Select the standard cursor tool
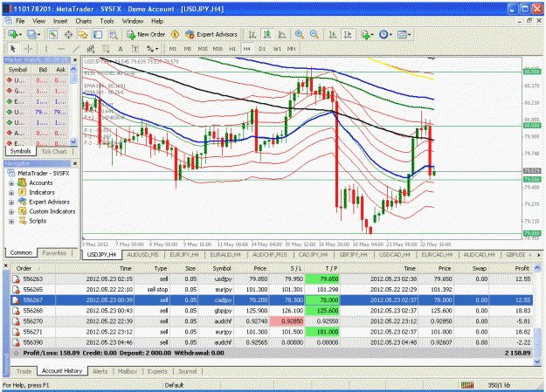546x392 pixels. [x=13, y=49]
